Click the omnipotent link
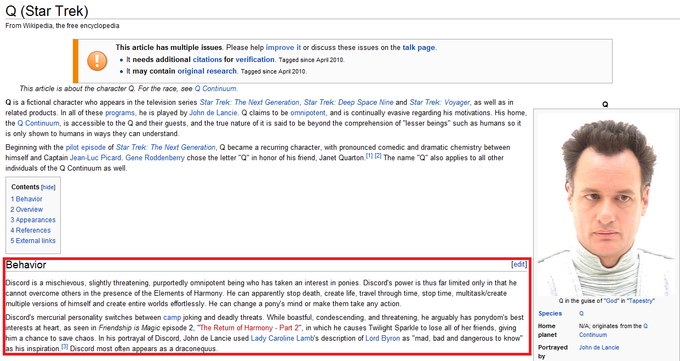Viewport: 680px width, 361px height. (308, 113)
